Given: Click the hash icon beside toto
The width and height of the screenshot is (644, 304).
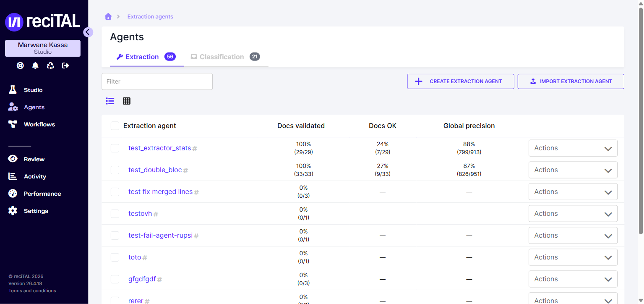Looking at the screenshot, I should tap(145, 258).
